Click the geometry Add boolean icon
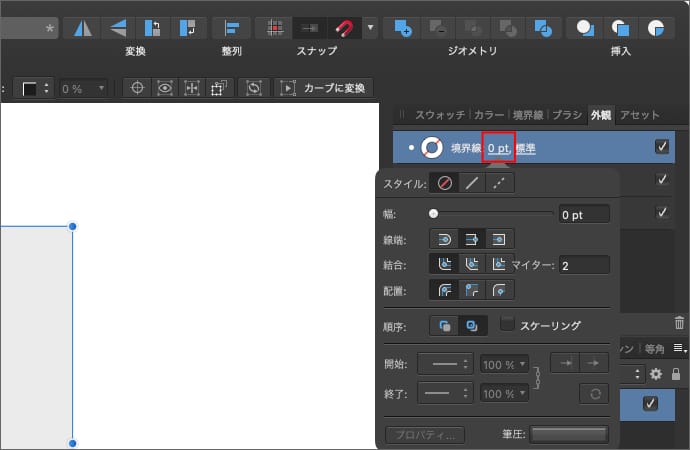Viewport: 690px width, 450px height. (x=402, y=27)
